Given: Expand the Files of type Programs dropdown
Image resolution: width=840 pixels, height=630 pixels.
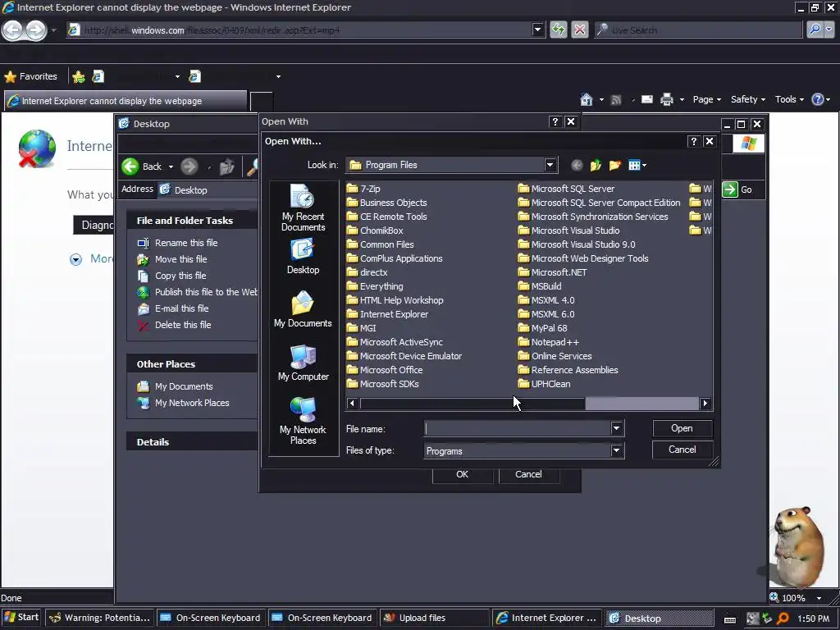Looking at the screenshot, I should point(616,450).
